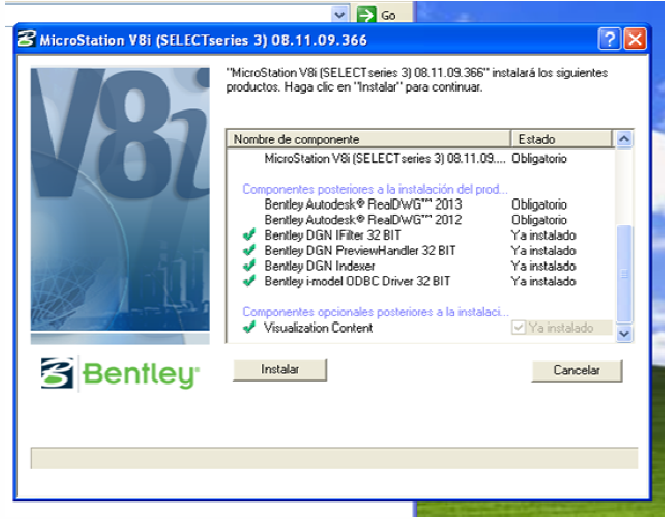
Task: Click the component list scroll up arrow
Action: click(x=624, y=139)
